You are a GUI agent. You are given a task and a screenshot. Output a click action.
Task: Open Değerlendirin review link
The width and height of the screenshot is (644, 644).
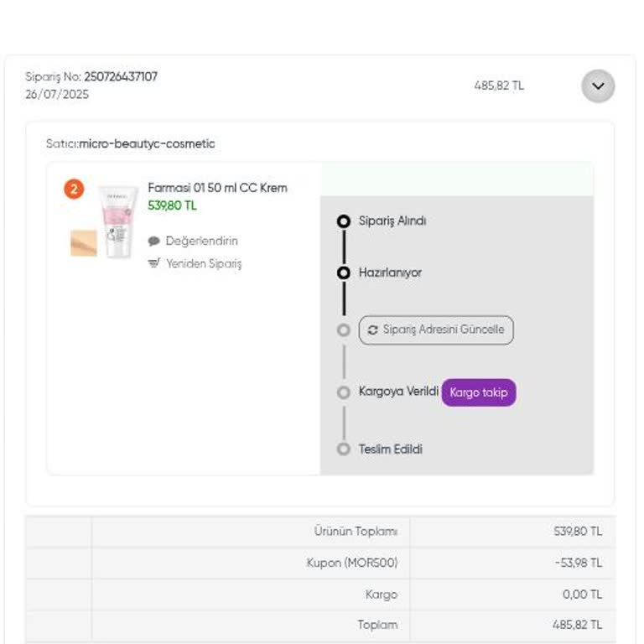pyautogui.click(x=201, y=241)
